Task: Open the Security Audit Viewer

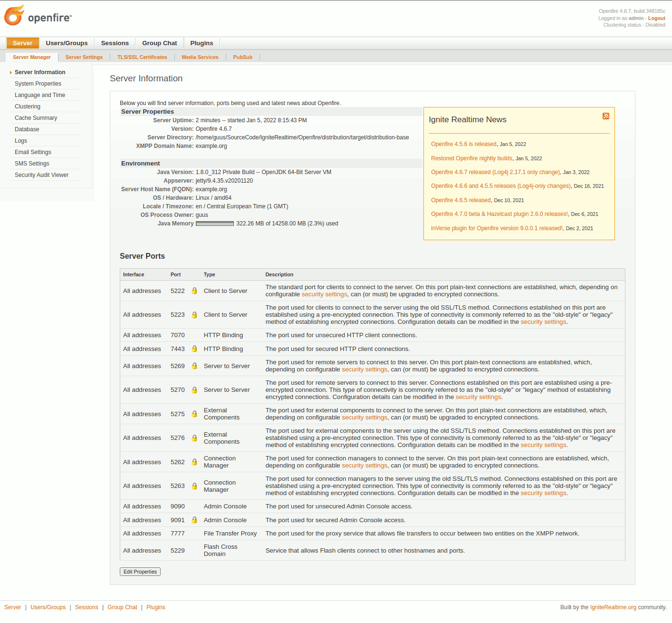Action: 42,175
